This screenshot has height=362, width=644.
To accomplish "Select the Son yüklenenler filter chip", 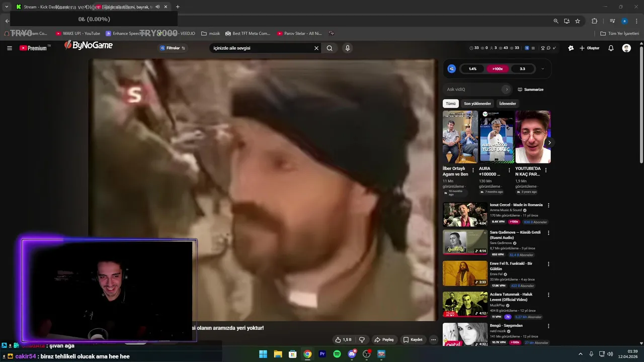I will [477, 104].
